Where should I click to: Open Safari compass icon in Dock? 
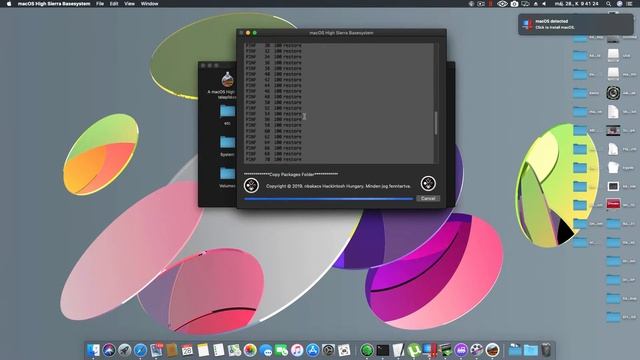click(x=140, y=350)
